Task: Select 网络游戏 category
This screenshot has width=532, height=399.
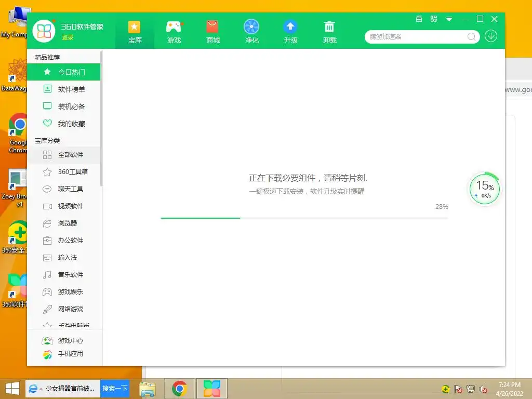Action: [x=63, y=309]
